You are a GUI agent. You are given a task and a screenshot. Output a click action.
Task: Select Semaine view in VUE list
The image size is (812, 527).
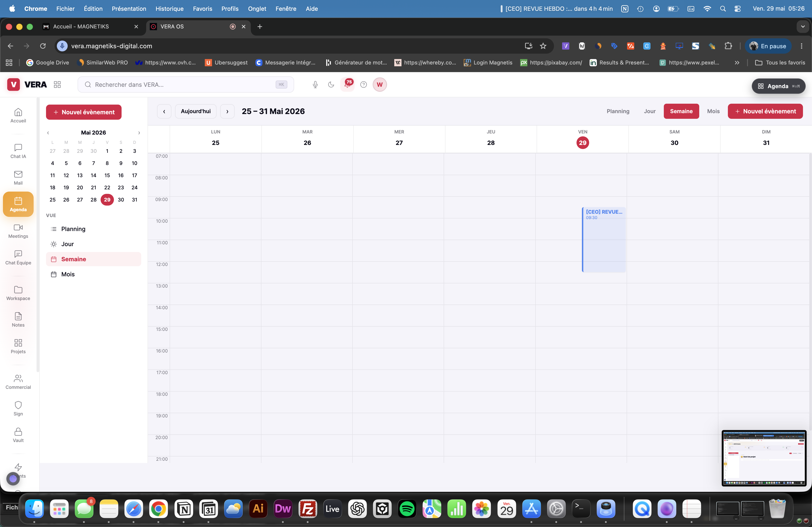93,259
